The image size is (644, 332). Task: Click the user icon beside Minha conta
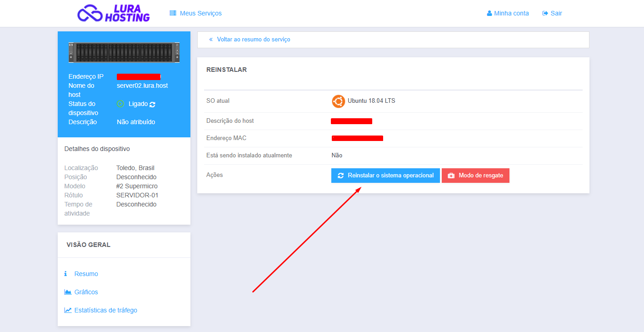tap(489, 13)
